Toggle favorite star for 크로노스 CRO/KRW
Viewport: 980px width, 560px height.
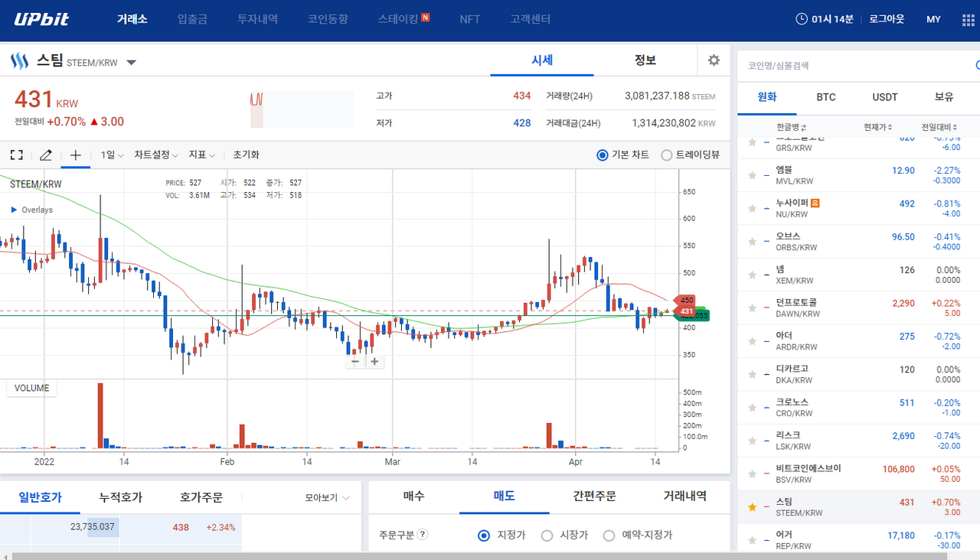[x=753, y=408]
